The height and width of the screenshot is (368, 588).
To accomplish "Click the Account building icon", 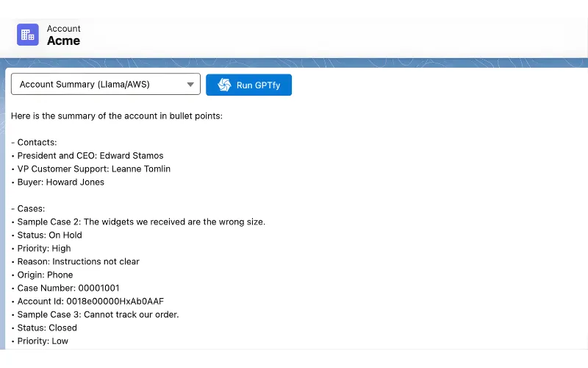I will pos(28,35).
